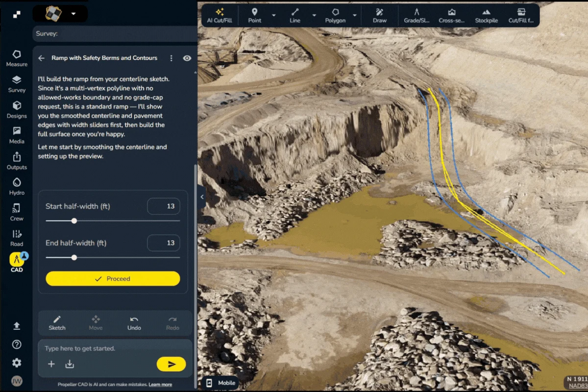The height and width of the screenshot is (392, 588).
Task: Click the yellow Proceed button
Action: (113, 278)
